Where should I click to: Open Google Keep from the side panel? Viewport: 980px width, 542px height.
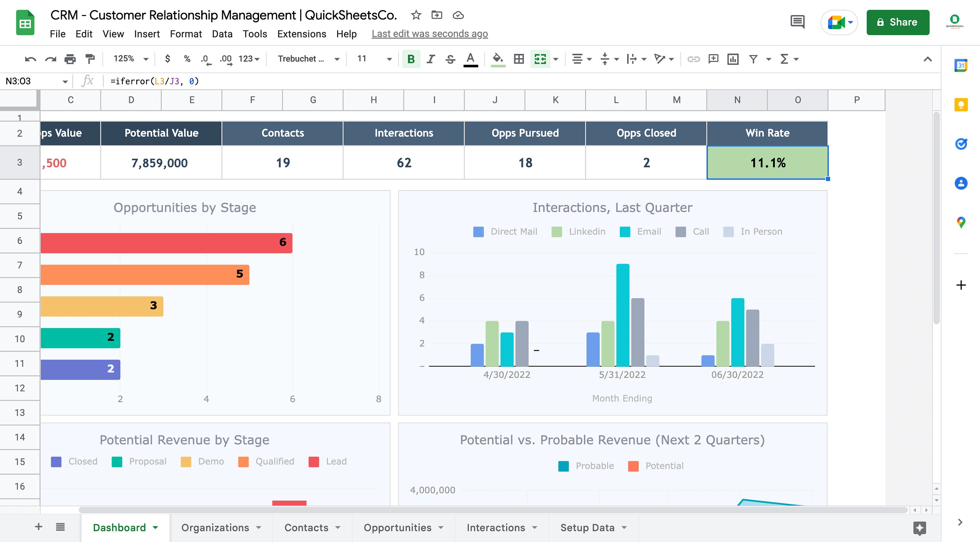[x=961, y=104]
